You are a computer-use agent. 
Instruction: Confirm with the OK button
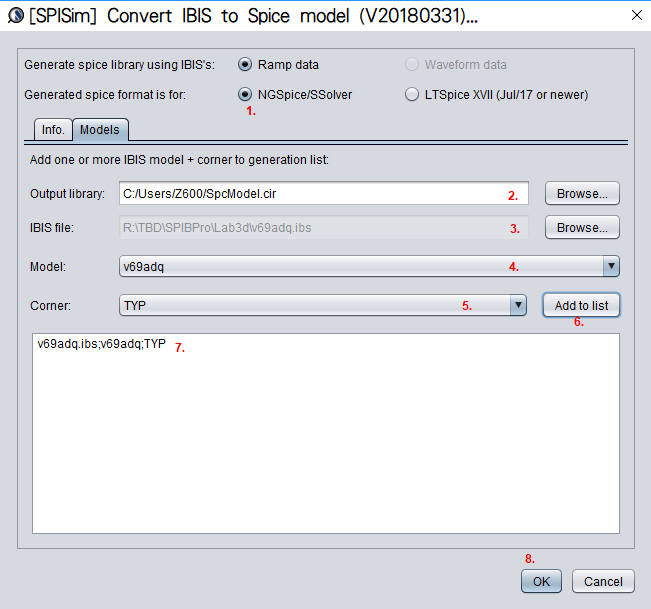coord(541,581)
